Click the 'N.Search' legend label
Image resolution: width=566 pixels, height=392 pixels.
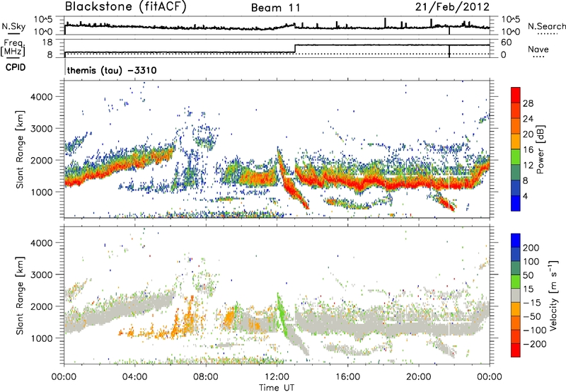click(547, 26)
